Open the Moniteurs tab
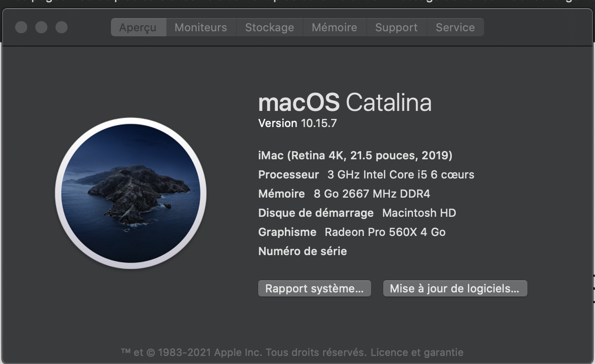 201,27
